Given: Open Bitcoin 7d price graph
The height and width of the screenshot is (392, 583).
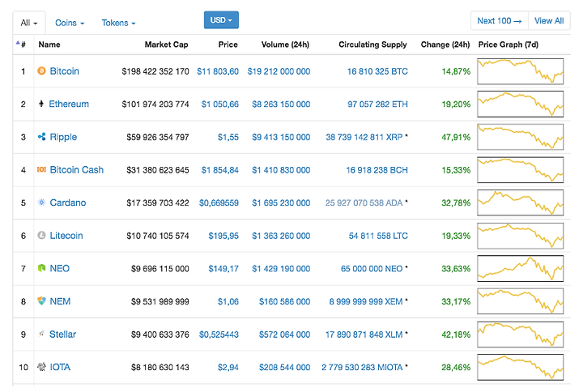Looking at the screenshot, I should coord(521,71).
